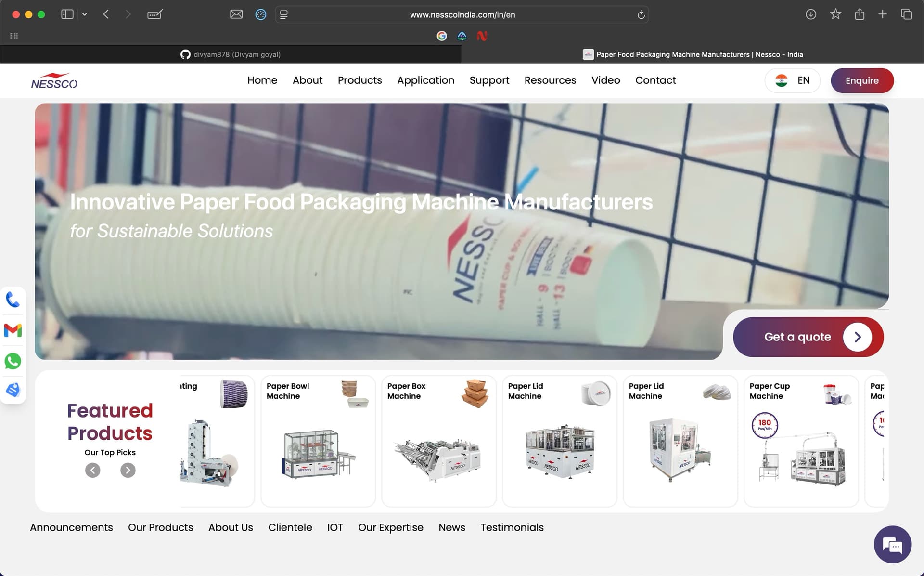The image size is (924, 576).
Task: Click the Gmail side icon
Action: click(13, 330)
